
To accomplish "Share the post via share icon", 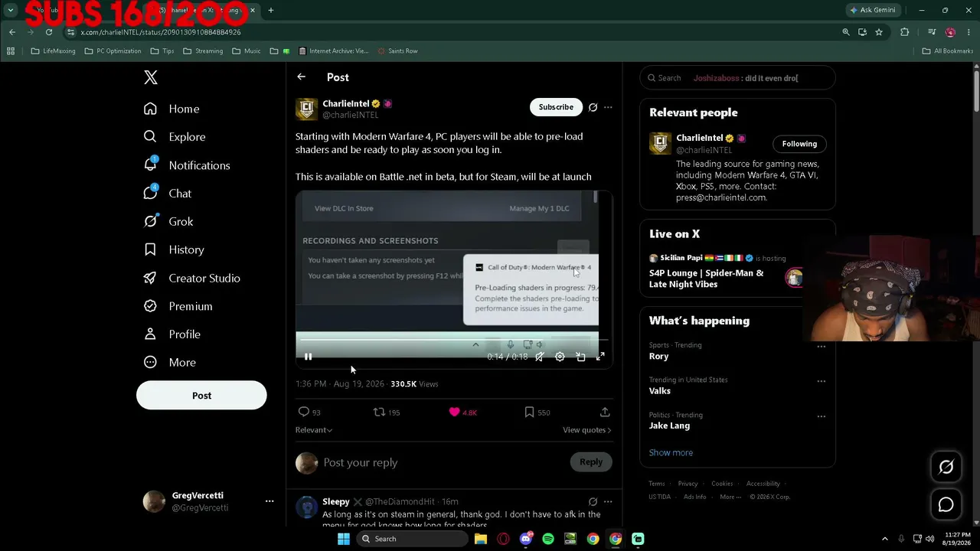I will [605, 412].
